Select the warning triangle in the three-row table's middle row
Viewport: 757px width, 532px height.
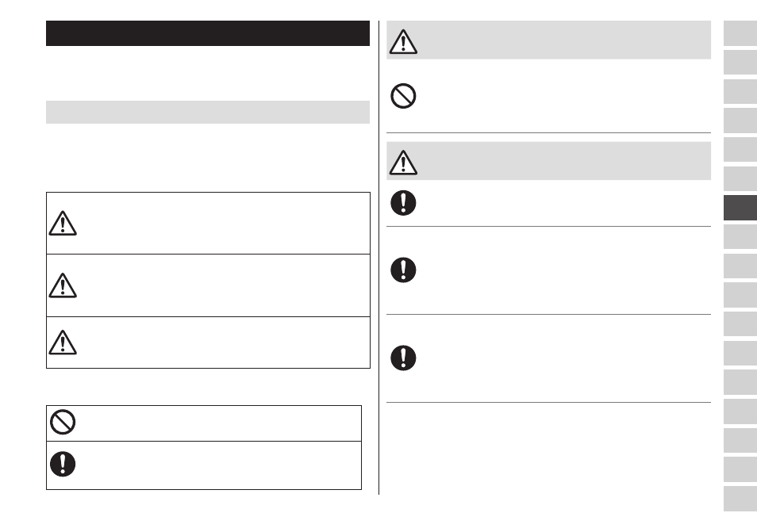point(63,285)
